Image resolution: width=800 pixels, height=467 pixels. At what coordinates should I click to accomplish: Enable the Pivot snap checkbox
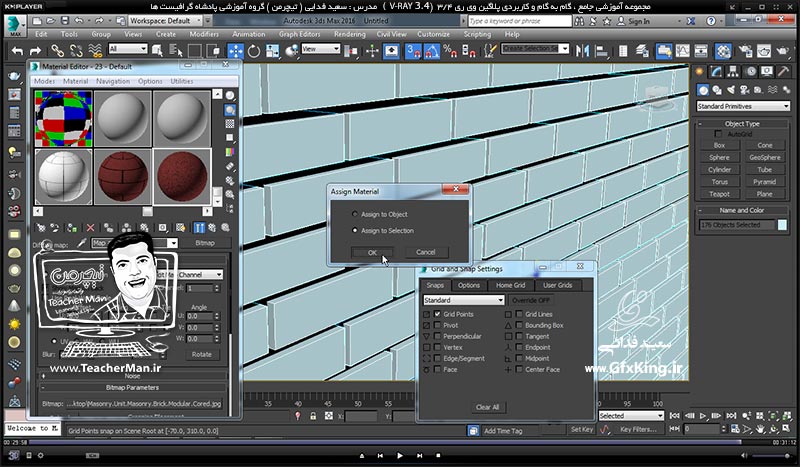[437, 325]
